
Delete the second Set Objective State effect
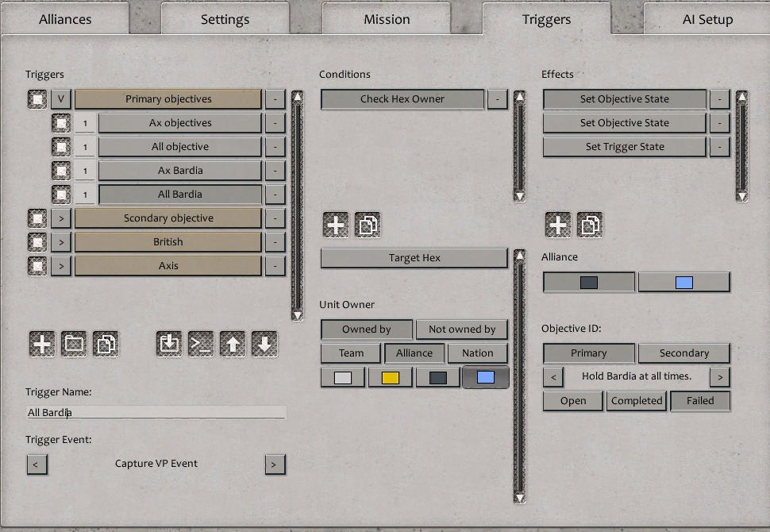click(x=719, y=123)
